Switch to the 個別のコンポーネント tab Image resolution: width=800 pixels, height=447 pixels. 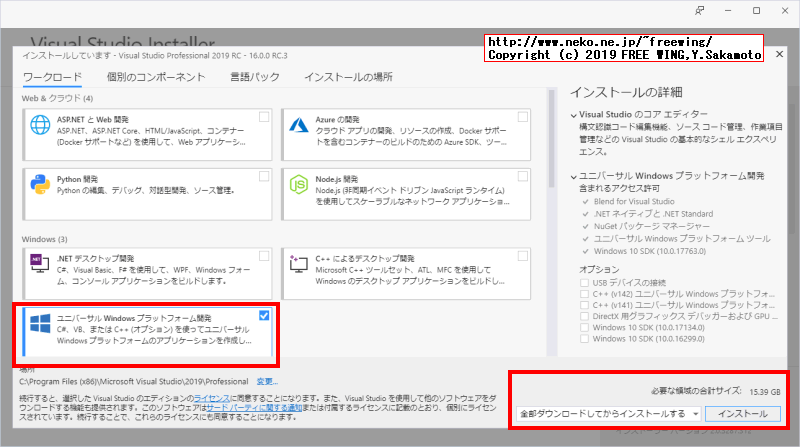[156, 77]
